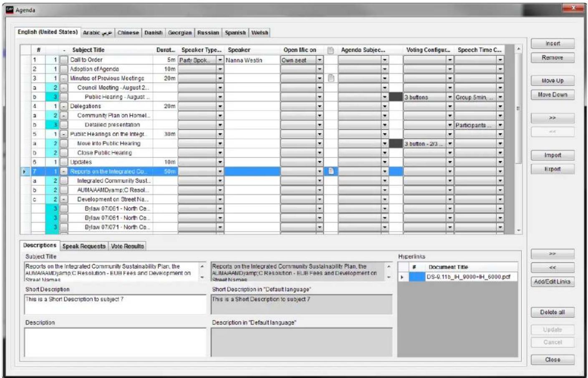Click into the Short Description text field
This screenshot has height=378, width=588.
(115, 304)
